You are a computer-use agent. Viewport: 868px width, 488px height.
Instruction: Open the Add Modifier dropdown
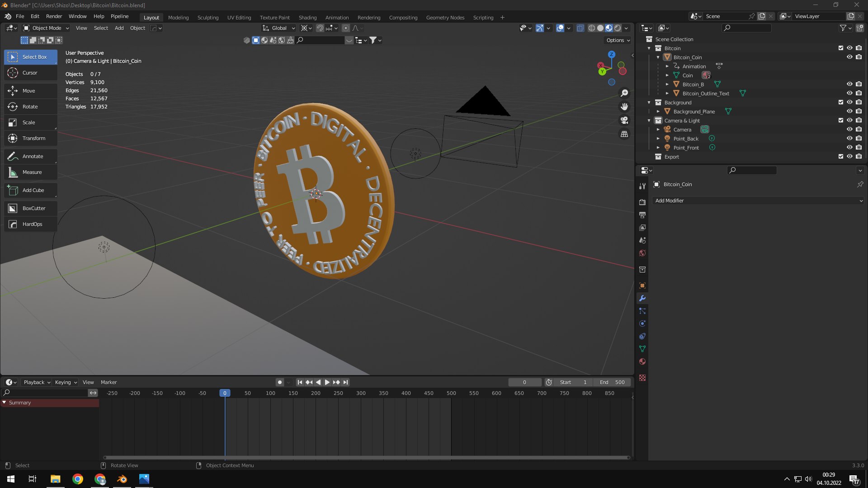pos(759,201)
